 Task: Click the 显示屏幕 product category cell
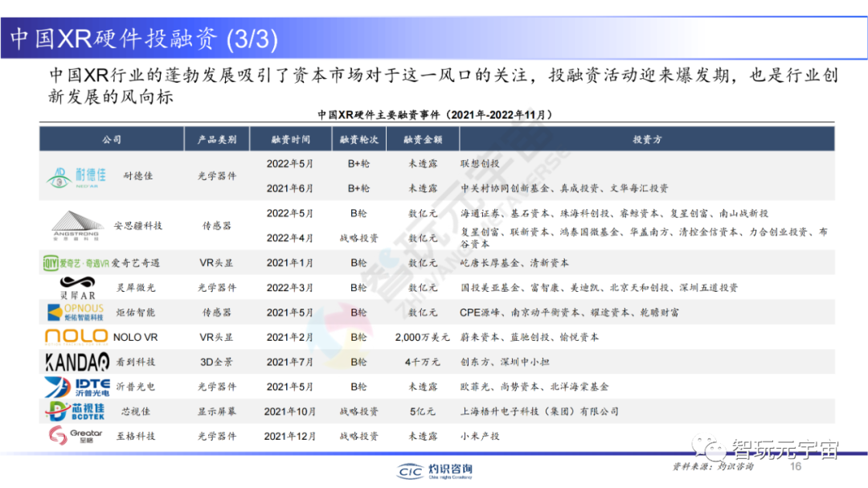click(217, 412)
